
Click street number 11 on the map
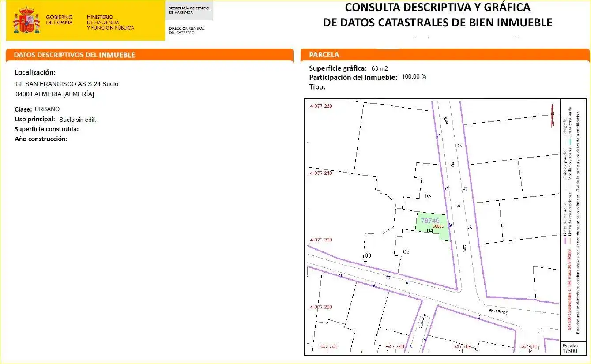pyautogui.click(x=340, y=275)
